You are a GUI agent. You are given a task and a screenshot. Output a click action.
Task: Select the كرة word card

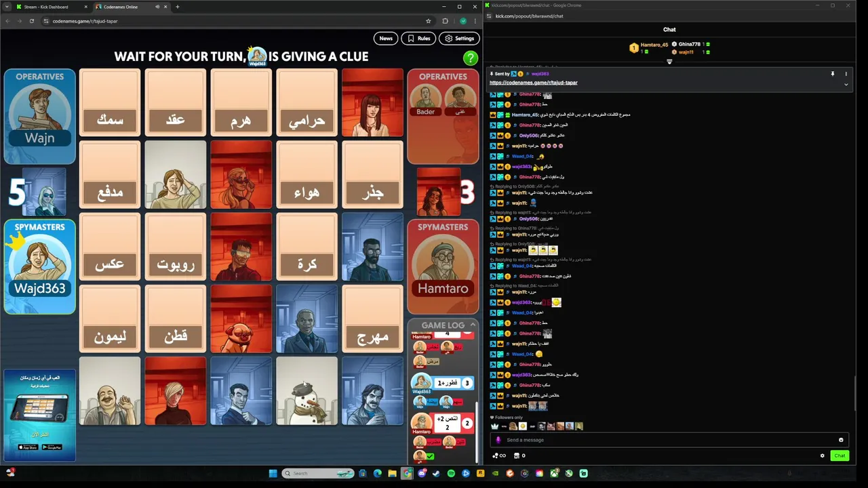click(x=307, y=247)
